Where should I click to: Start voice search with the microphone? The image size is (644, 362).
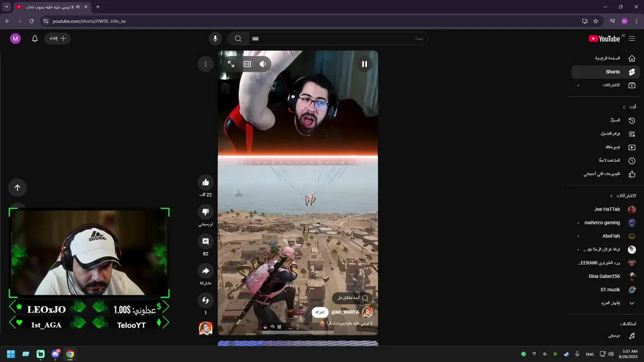point(215,39)
